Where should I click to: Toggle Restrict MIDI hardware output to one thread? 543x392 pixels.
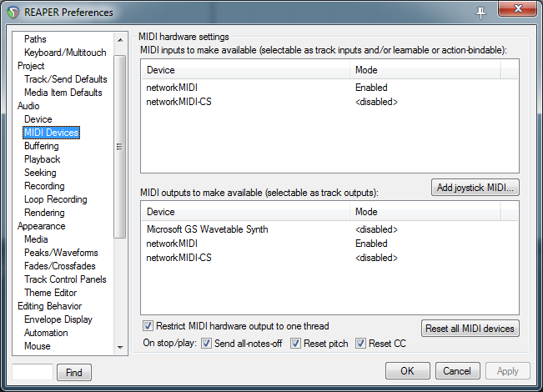point(149,326)
